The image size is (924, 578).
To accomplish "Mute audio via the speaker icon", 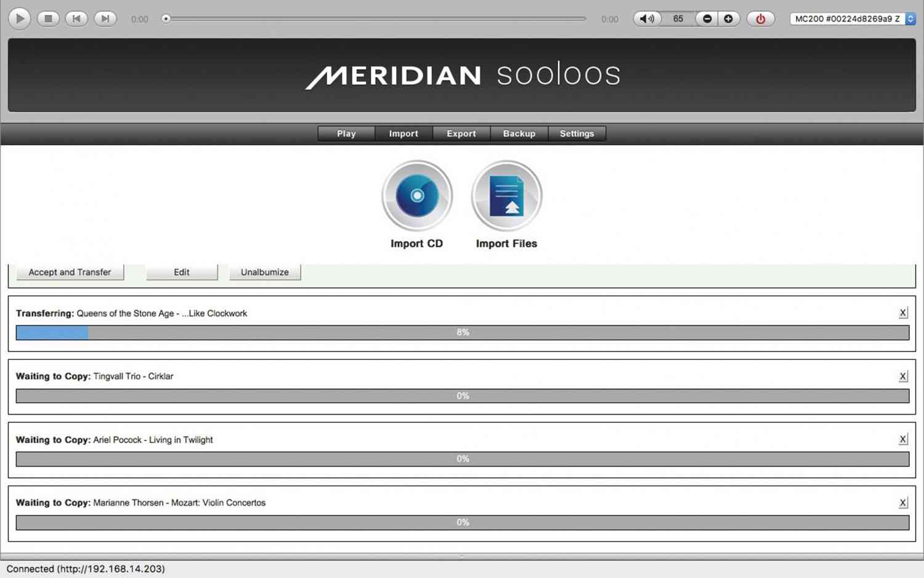I will pyautogui.click(x=647, y=18).
